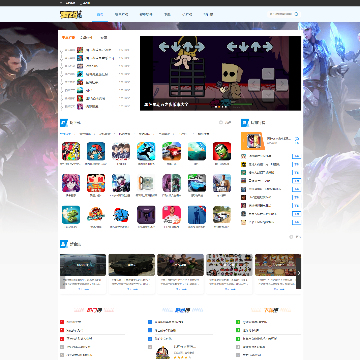The height and width of the screenshot is (360, 360).
Task: Open the purple dark room game icon
Action: click(x=146, y=215)
